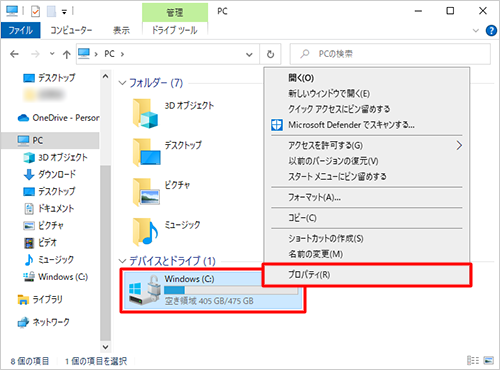Select Windows (C:) in navigation pane
Viewport: 500px width, 370px height.
pos(56,277)
